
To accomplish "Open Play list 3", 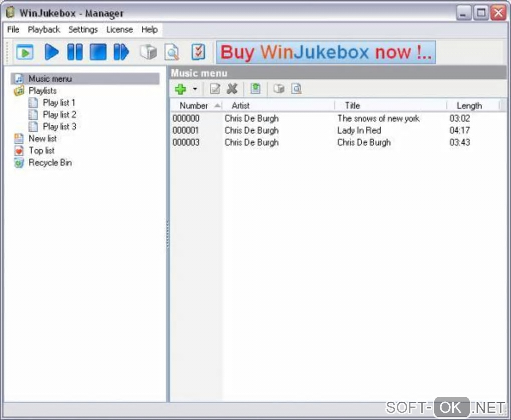I will point(59,126).
